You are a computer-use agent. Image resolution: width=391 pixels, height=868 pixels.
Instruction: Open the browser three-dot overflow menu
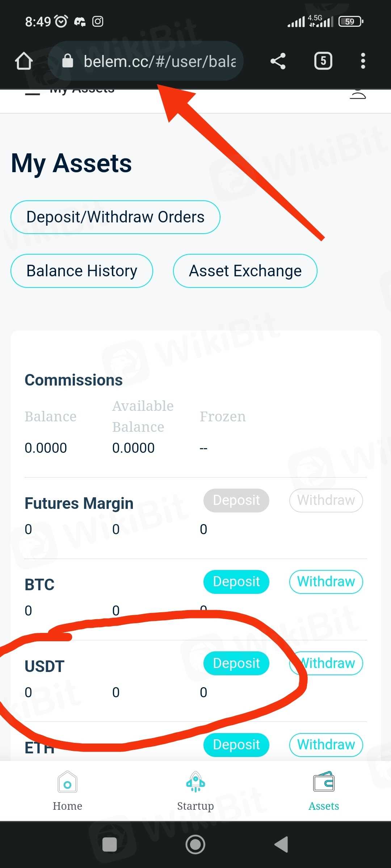(363, 61)
